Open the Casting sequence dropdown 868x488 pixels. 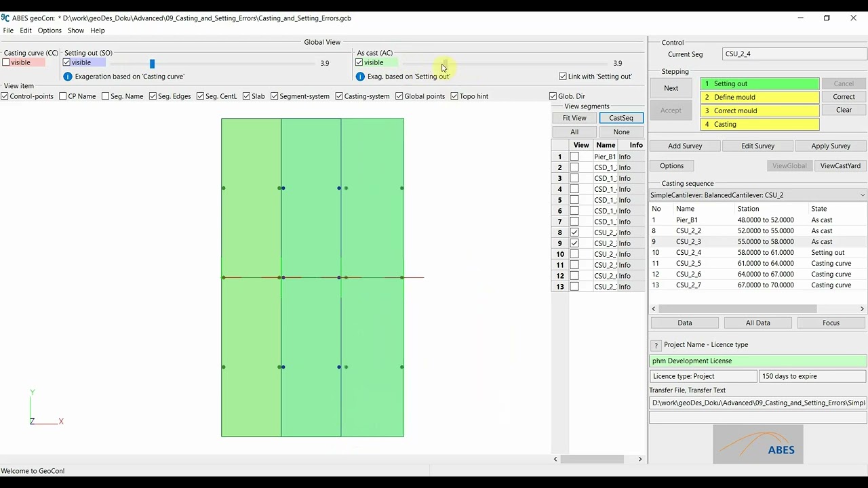pos(758,195)
